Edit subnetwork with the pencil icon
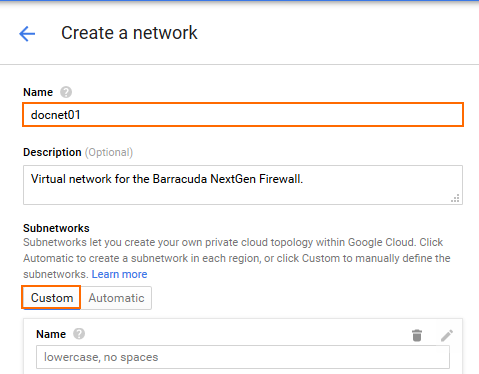Image resolution: width=479 pixels, height=374 pixels. (x=447, y=336)
